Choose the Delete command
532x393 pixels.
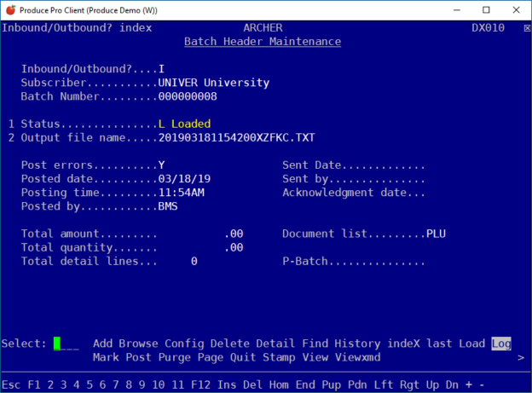point(230,344)
